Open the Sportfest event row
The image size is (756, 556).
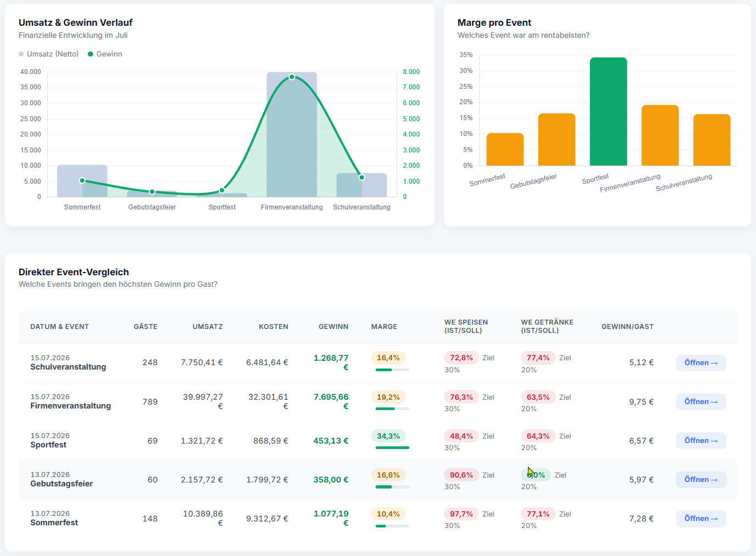pos(701,440)
